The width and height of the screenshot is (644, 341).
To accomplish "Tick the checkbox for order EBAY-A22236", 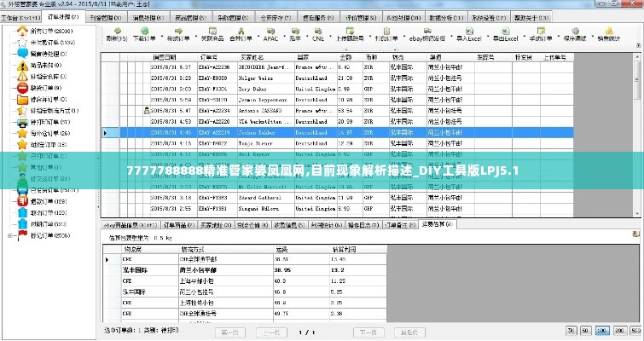I will (125, 66).
